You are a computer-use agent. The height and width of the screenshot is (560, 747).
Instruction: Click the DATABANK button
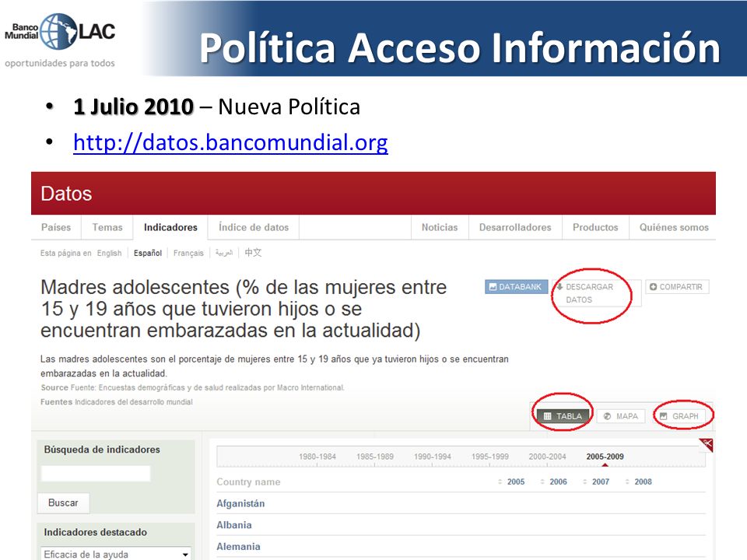coord(516,287)
